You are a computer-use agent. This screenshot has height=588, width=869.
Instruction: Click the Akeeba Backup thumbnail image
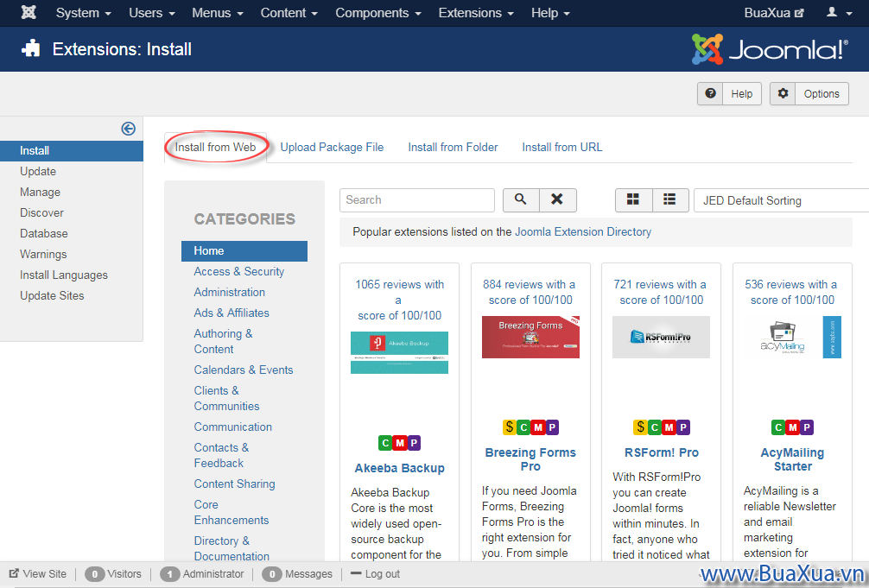(399, 352)
